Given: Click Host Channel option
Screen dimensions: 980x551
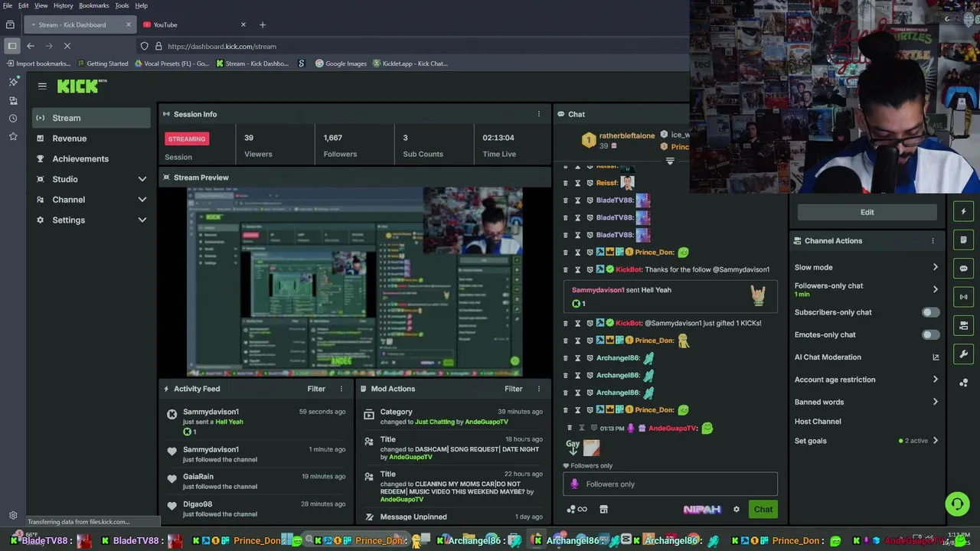Looking at the screenshot, I should pos(818,422).
